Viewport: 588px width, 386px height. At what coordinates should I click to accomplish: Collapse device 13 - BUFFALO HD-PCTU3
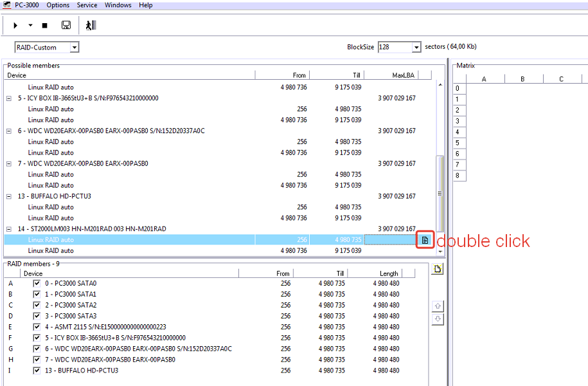[x=9, y=196]
